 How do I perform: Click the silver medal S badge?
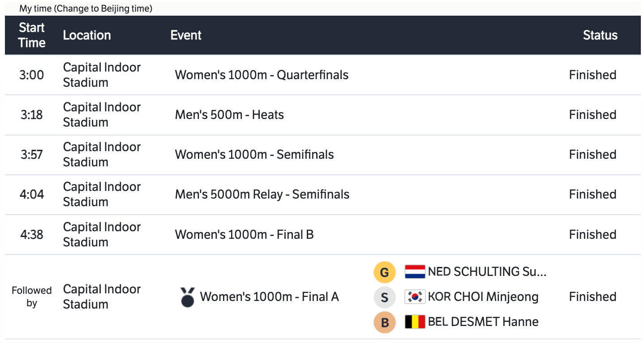pyautogui.click(x=384, y=297)
